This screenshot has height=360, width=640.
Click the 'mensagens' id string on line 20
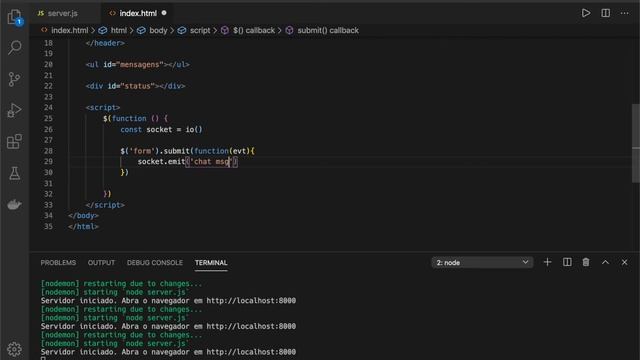[x=140, y=64]
